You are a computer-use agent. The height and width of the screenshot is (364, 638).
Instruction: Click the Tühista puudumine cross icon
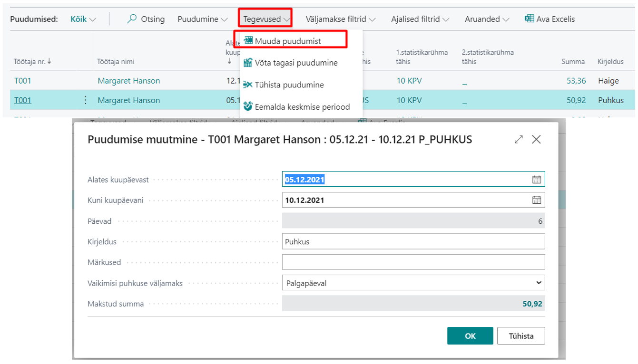247,85
